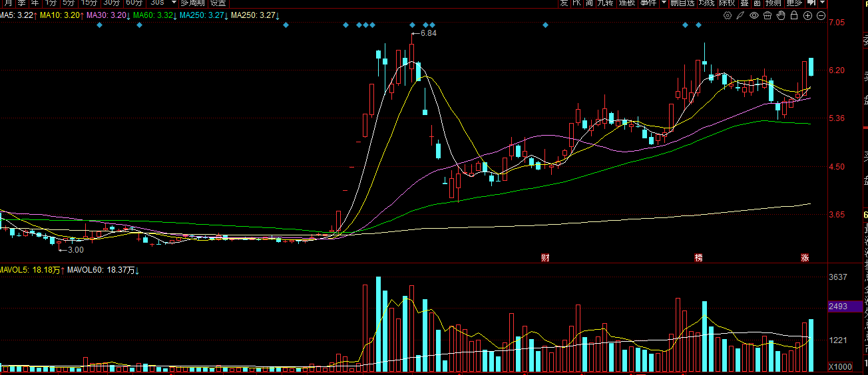868x375 pixels.
Task: Expand the 事件 dropdown arrow
Action: (x=664, y=3)
